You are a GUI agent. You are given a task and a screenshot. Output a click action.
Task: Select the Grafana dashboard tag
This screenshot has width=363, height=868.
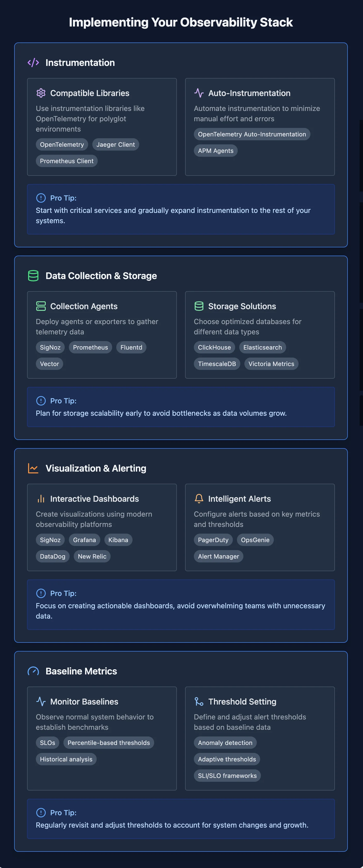(x=84, y=540)
